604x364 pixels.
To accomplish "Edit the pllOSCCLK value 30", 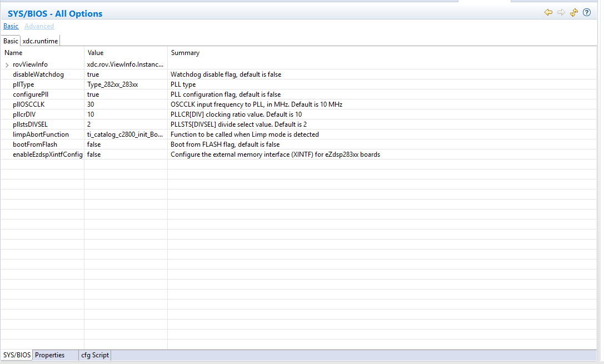I will click(126, 104).
